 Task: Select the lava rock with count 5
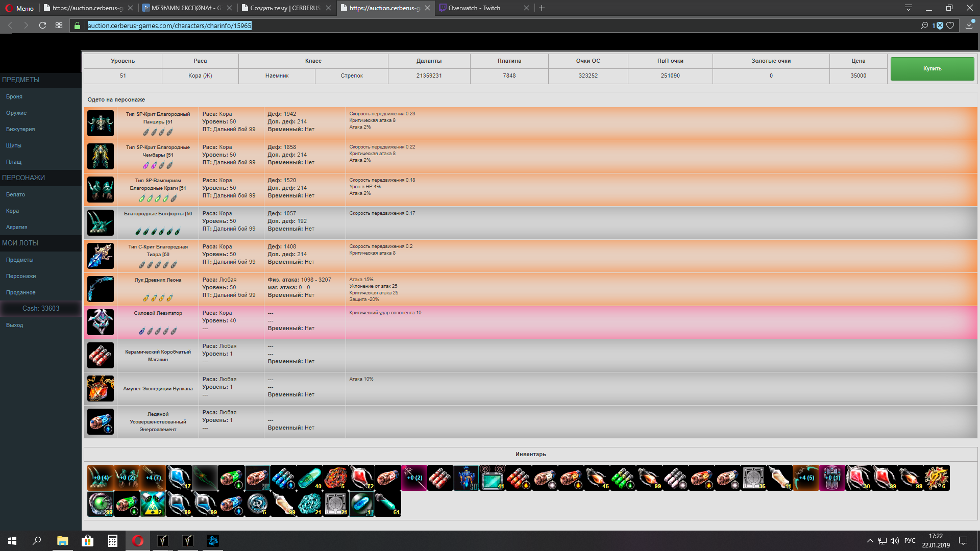coord(335,478)
